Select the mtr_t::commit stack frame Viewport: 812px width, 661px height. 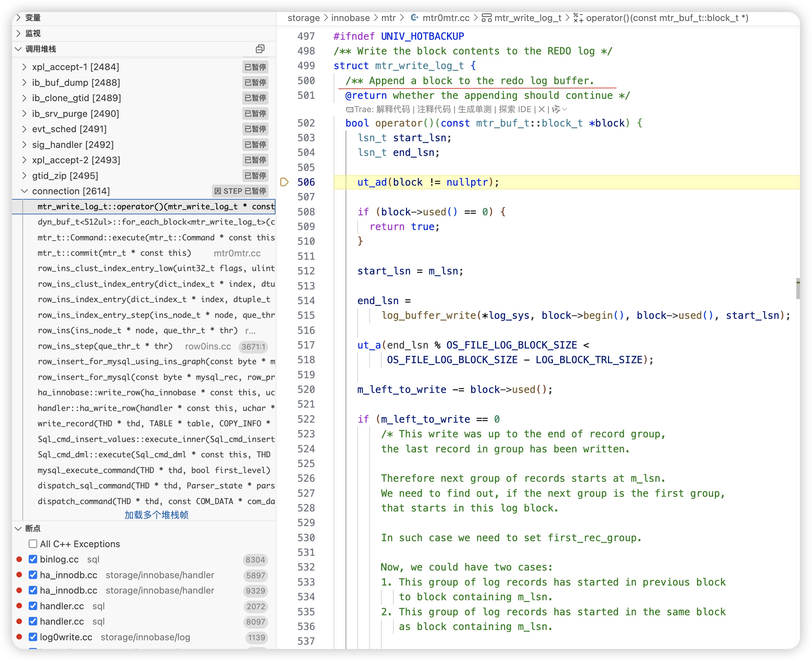tap(114, 253)
